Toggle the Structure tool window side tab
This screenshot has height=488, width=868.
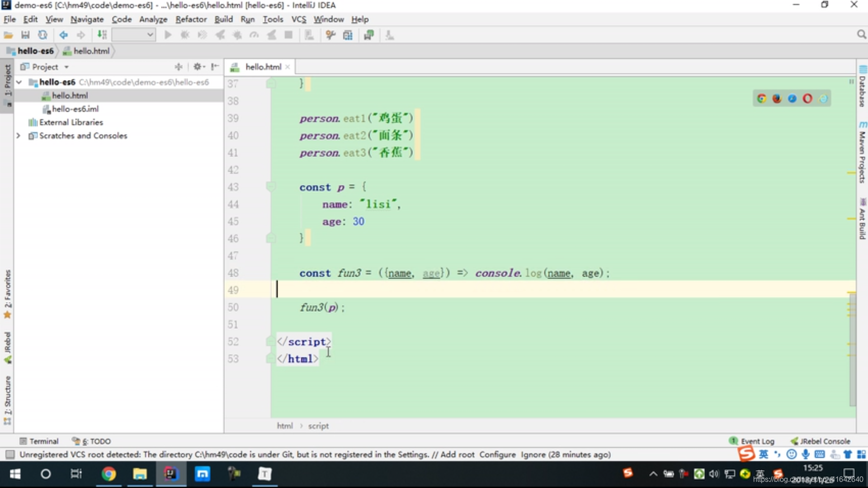8,399
